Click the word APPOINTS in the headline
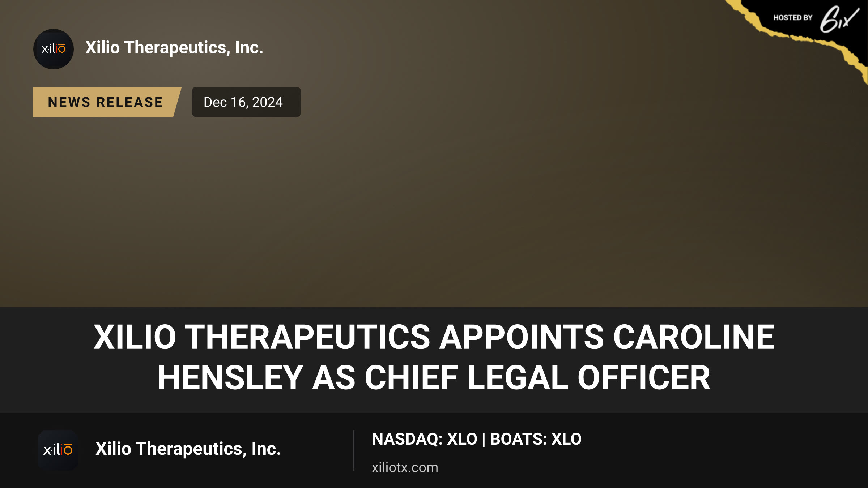The image size is (868, 488). [x=522, y=337]
